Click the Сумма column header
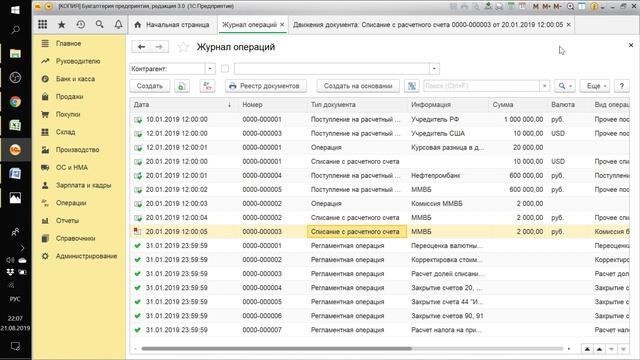 [517, 105]
